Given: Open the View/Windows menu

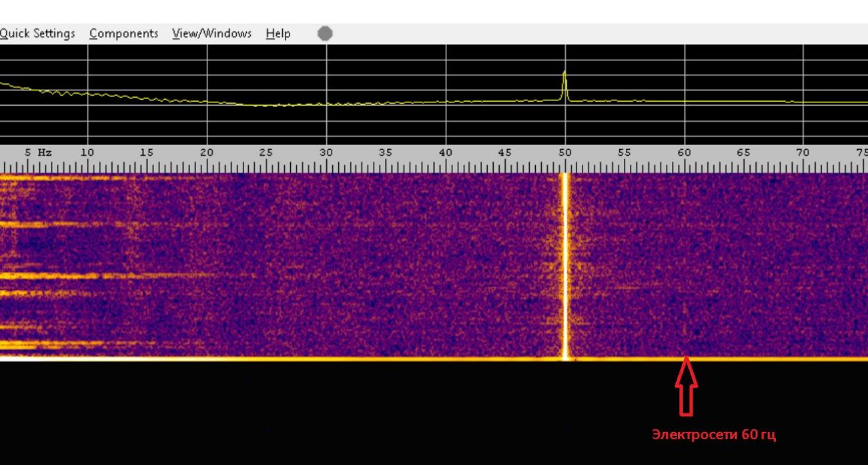Looking at the screenshot, I should [x=212, y=33].
